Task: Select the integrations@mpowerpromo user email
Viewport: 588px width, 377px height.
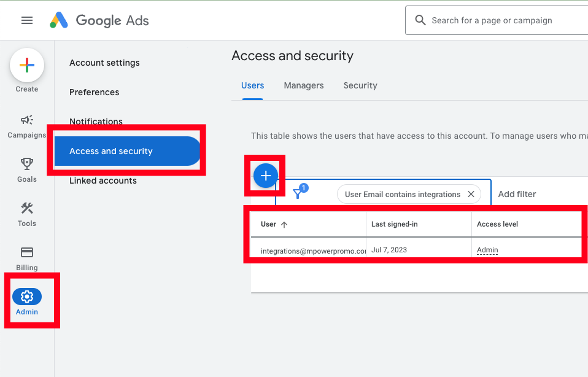Action: click(x=313, y=251)
